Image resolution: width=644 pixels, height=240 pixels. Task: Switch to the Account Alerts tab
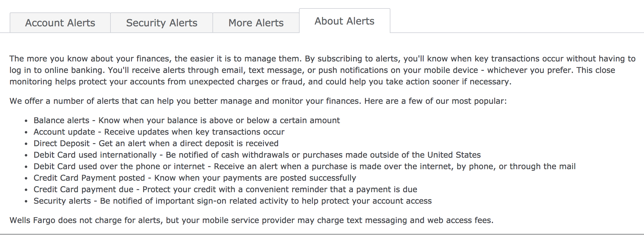[x=60, y=22]
